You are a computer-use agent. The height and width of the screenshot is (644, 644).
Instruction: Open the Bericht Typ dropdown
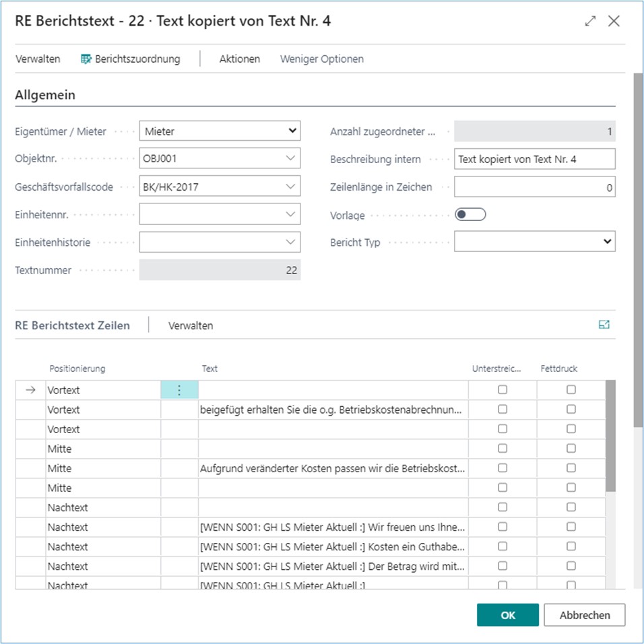(606, 241)
